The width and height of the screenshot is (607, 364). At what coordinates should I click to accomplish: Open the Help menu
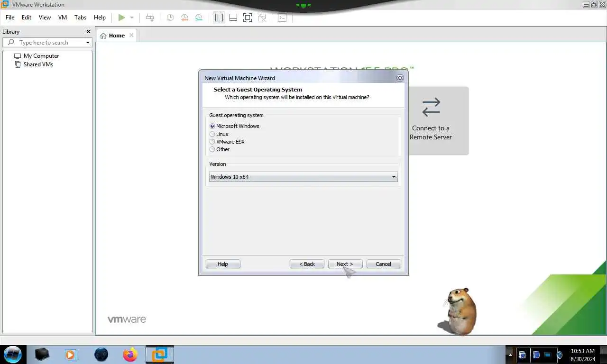point(100,18)
